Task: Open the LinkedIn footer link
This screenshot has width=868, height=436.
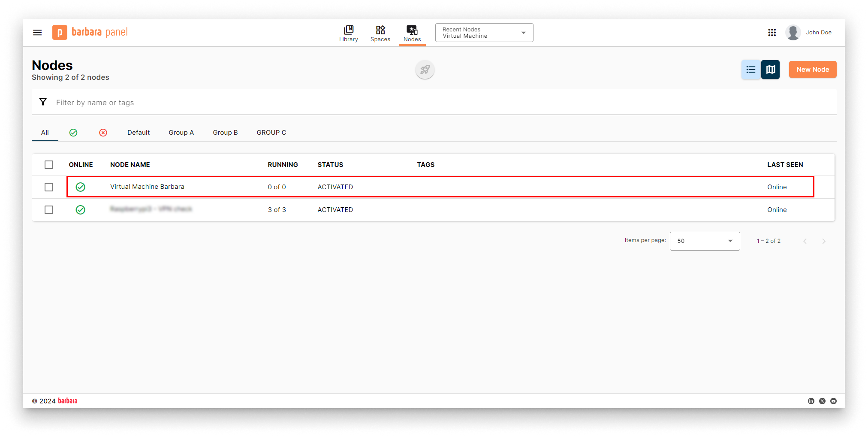Action: (811, 401)
